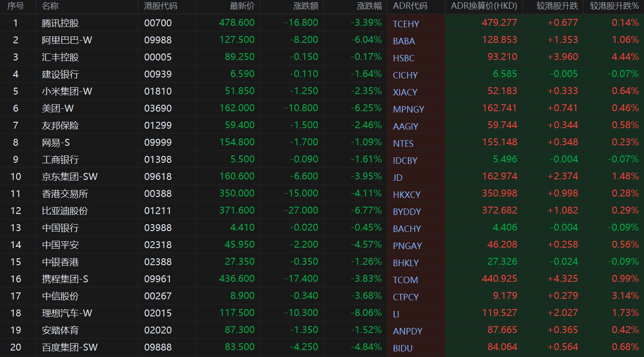Open the 比亚迪股份 stock name
Image resolution: width=644 pixels, height=357 pixels.
pyautogui.click(x=65, y=211)
